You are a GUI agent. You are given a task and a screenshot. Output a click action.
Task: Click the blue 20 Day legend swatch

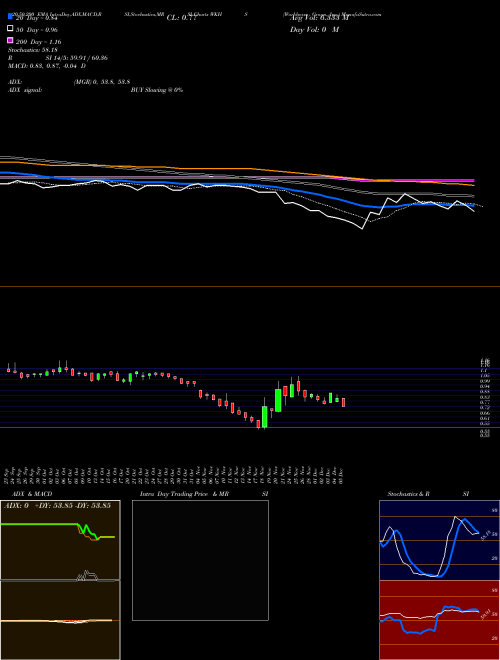point(10,16)
